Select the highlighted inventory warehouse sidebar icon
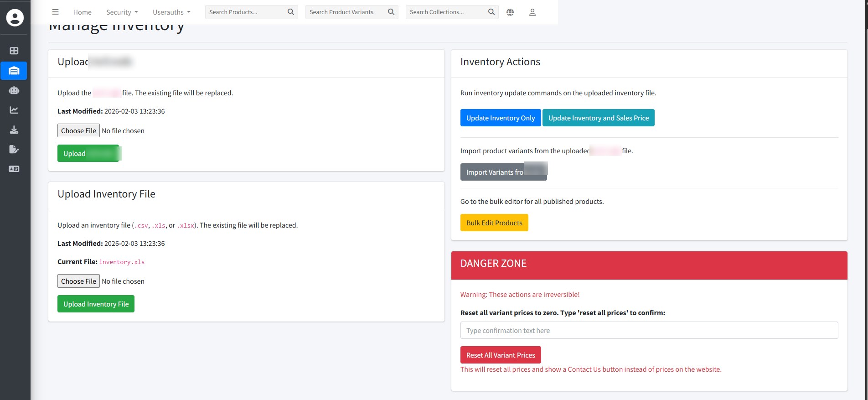 [x=14, y=71]
